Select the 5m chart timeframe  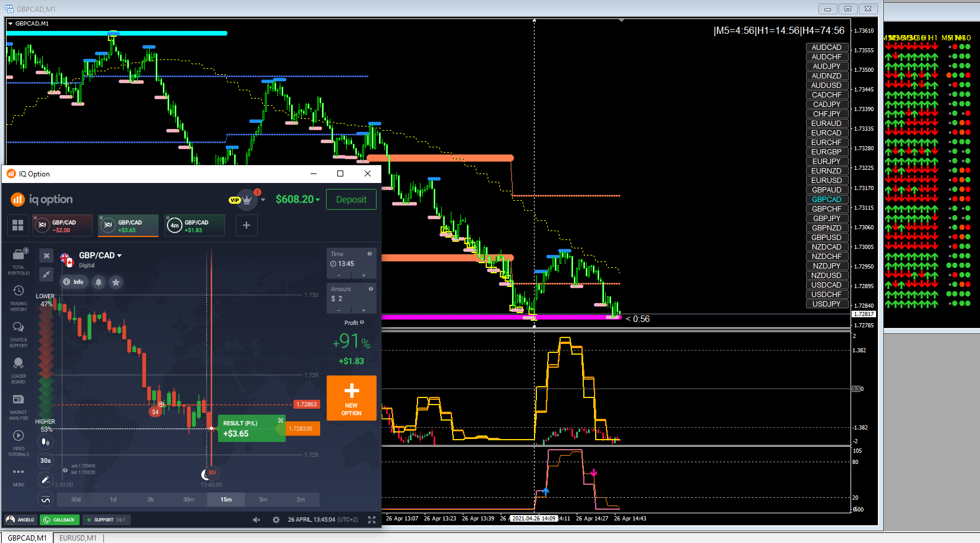pos(263,500)
